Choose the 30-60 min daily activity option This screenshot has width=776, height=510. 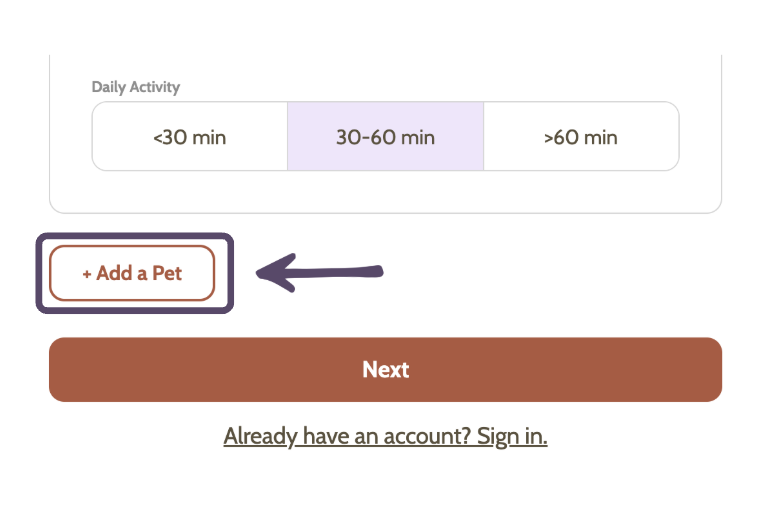(385, 137)
